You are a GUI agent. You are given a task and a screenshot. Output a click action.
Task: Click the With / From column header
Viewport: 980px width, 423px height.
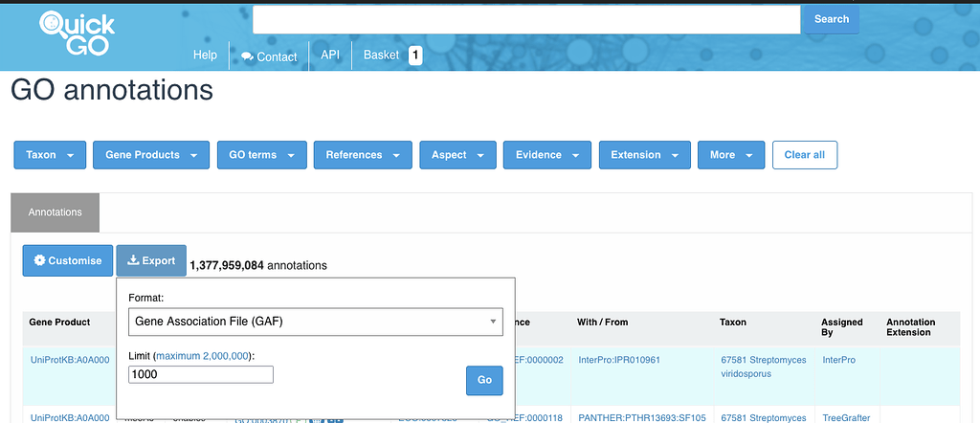[x=603, y=323]
